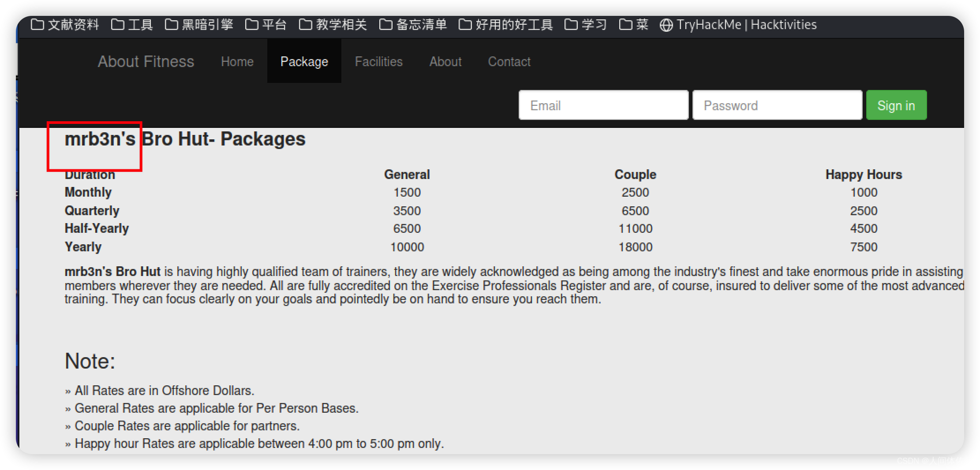This screenshot has height=470, width=980.
Task: Click the Half-Yearly Happy Hours rate 4500
Action: tap(864, 228)
